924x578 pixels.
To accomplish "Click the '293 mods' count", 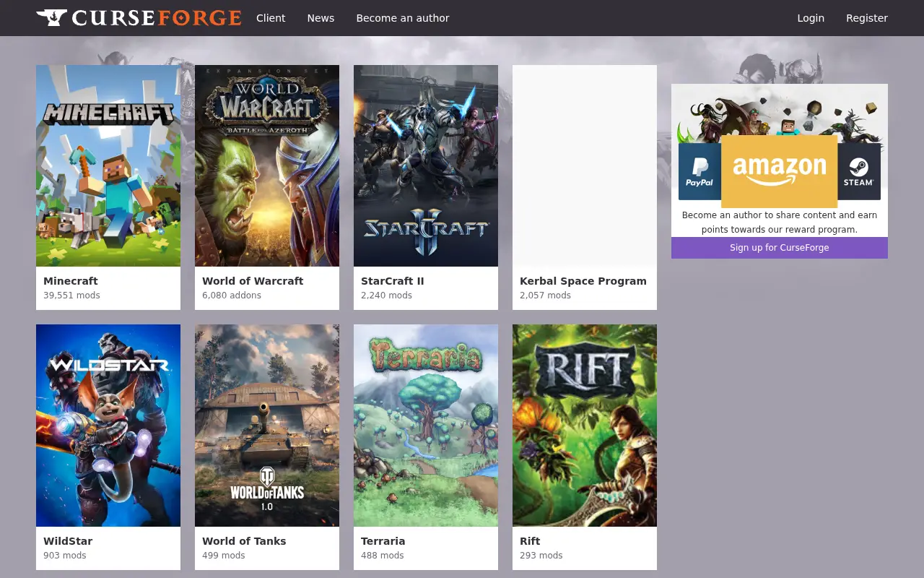I will click(x=541, y=556).
